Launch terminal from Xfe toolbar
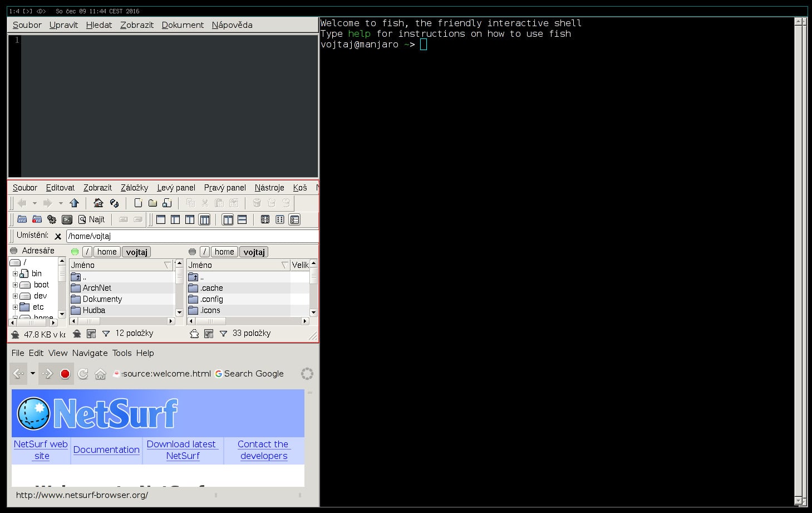Image resolution: width=812 pixels, height=513 pixels. point(67,219)
